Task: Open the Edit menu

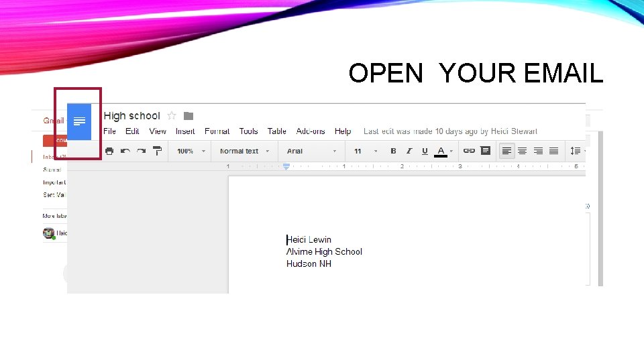Action: point(132,131)
